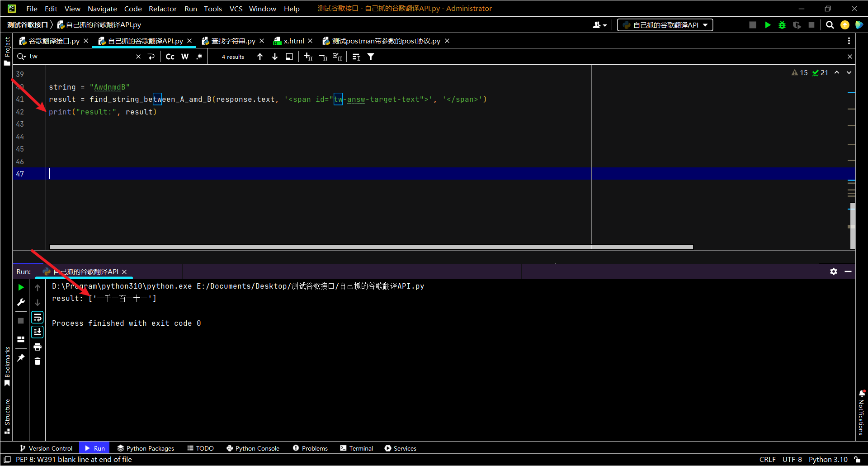Toggle whole Words search option

(x=185, y=57)
